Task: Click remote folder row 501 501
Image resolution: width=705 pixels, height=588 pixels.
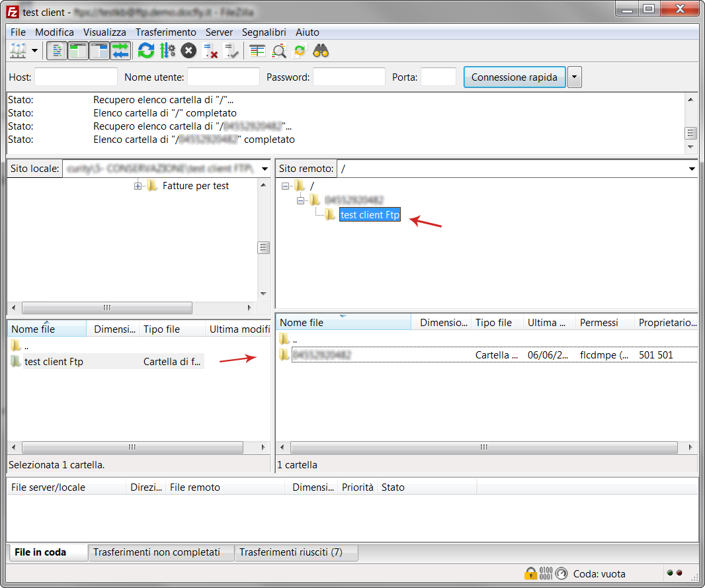Action: [x=487, y=355]
